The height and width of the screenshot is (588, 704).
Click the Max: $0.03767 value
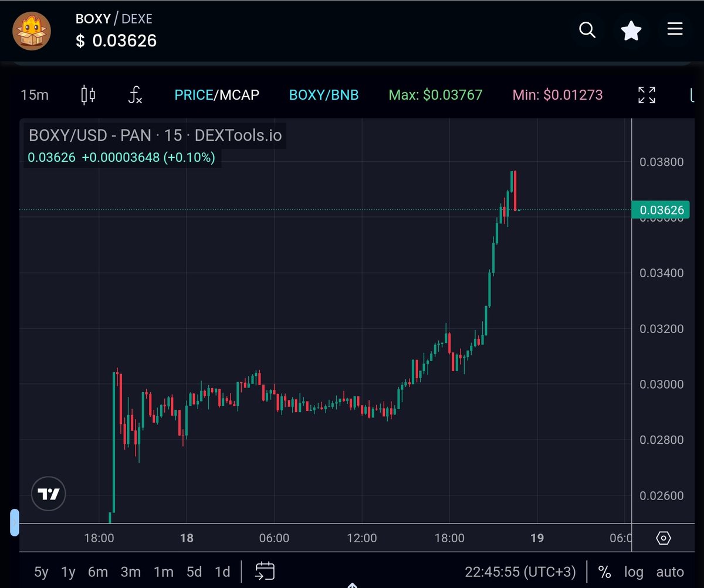tap(435, 94)
